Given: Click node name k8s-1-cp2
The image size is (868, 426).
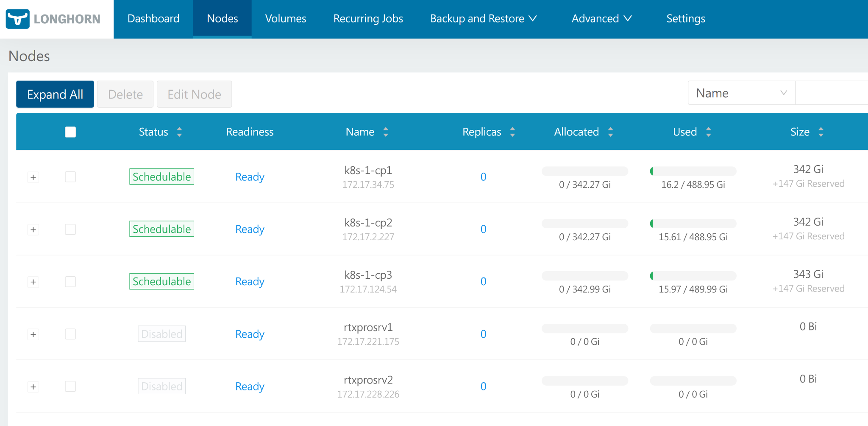Looking at the screenshot, I should pyautogui.click(x=368, y=223).
